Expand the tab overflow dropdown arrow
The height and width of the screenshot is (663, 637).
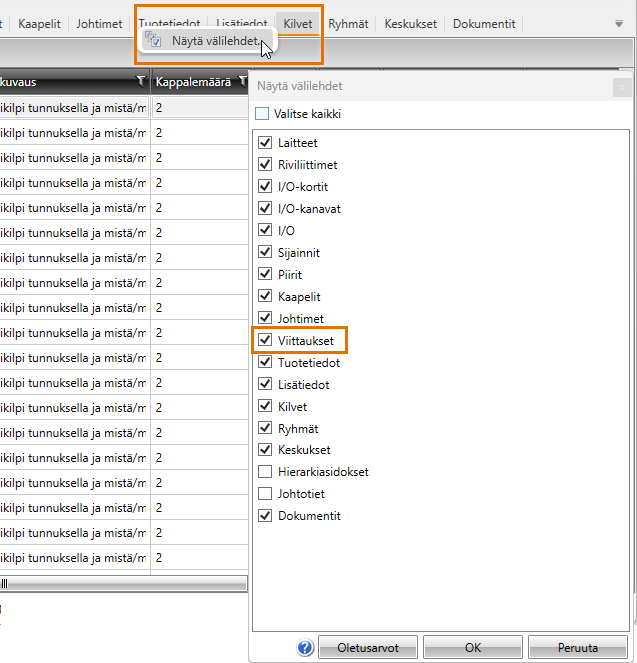coord(618,24)
